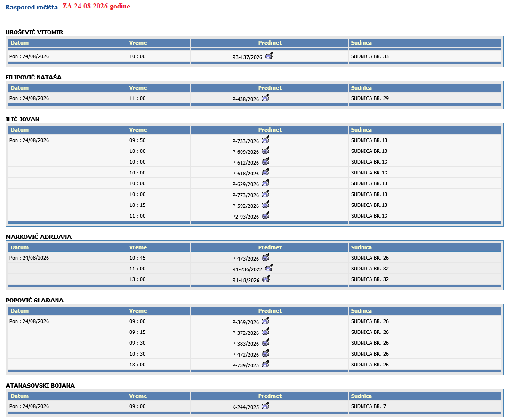
Task: Click case text P-733/2026
Action: coord(245,141)
